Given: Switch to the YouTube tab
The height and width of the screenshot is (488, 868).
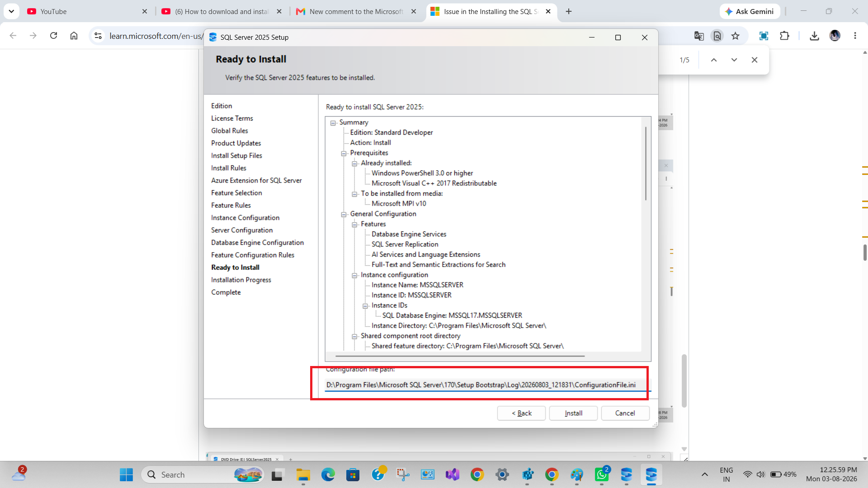Looking at the screenshot, I should (81, 11).
